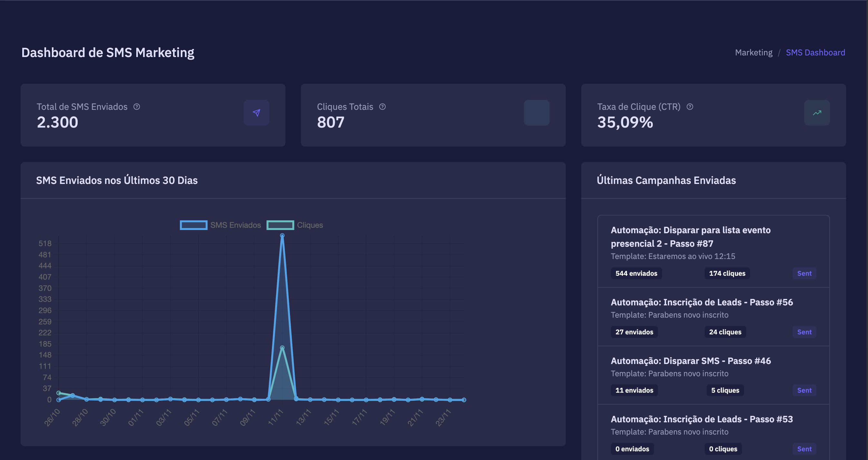
Task: Click the blank icon box in Cliques Totais card
Action: [536, 112]
